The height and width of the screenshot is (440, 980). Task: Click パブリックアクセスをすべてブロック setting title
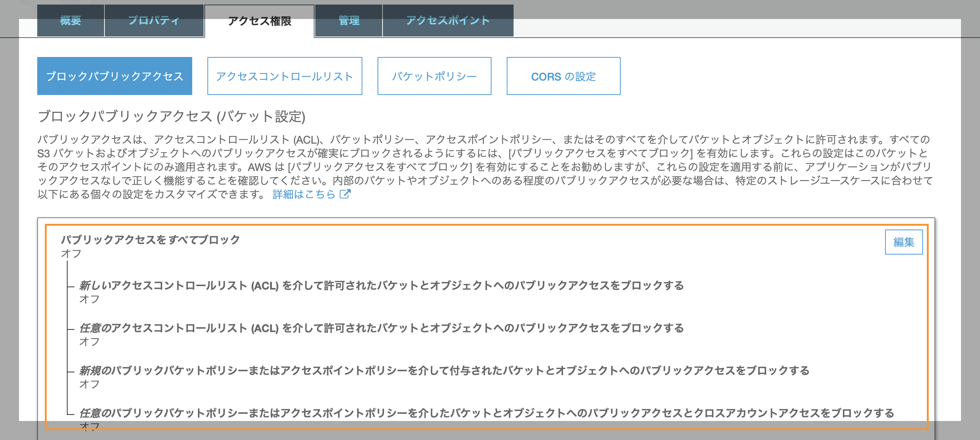[150, 239]
